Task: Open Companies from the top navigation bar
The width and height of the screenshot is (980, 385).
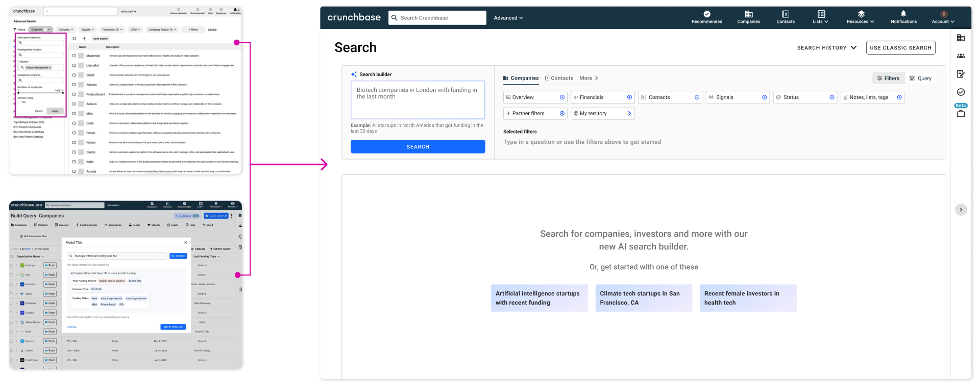Action: click(x=748, y=17)
